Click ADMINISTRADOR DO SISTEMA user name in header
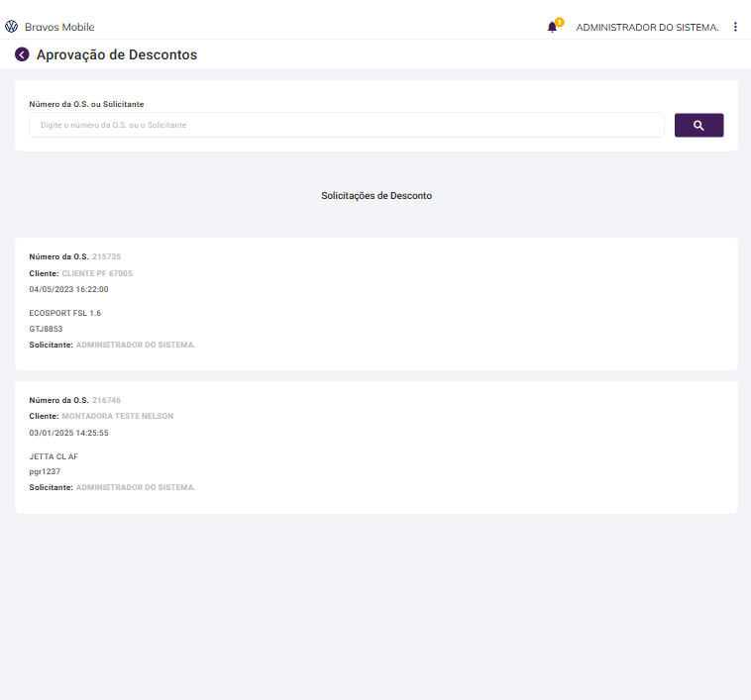 tap(647, 27)
